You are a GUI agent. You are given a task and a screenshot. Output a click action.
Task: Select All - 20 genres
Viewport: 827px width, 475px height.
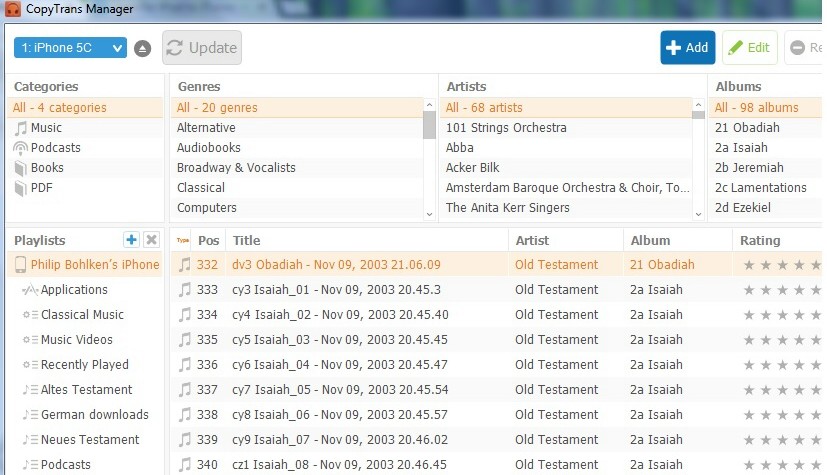coord(297,108)
